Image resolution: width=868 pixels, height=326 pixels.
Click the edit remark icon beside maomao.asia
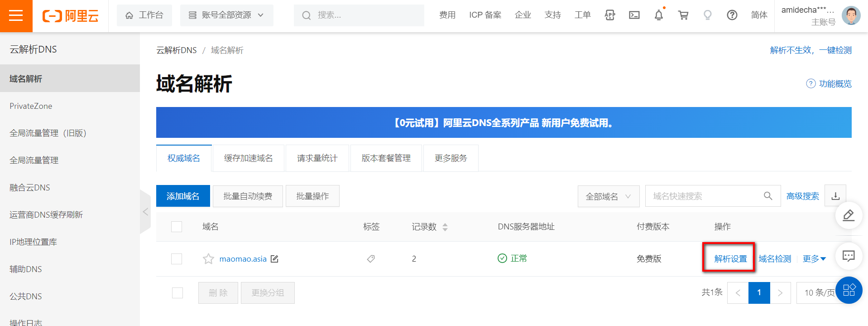(x=274, y=259)
